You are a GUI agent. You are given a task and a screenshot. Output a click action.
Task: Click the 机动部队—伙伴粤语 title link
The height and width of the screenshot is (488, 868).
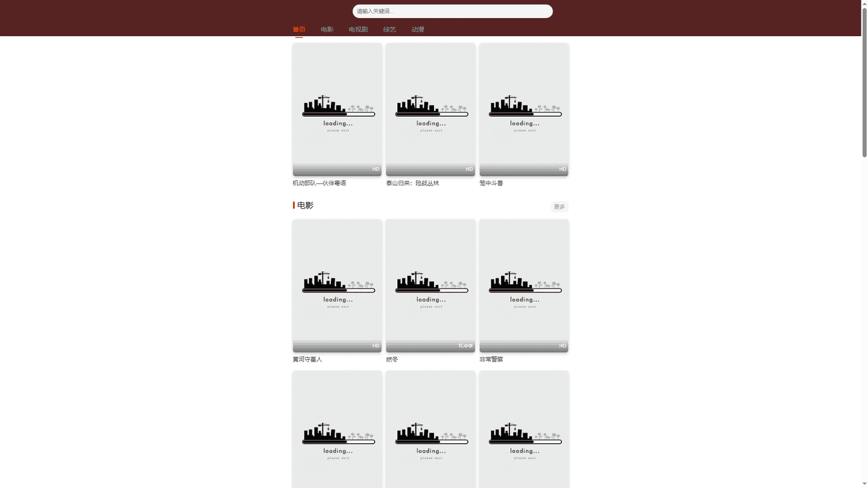pyautogui.click(x=319, y=183)
